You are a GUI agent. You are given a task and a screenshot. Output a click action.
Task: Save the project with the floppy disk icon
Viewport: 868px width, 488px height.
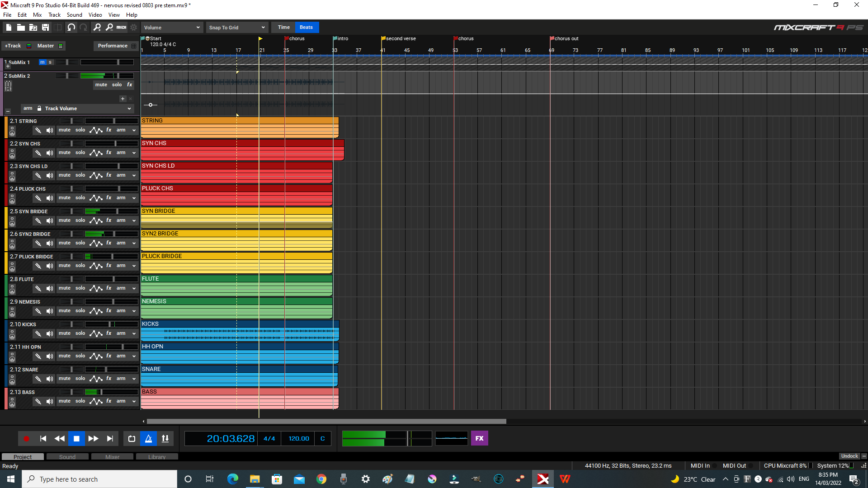[x=45, y=28]
